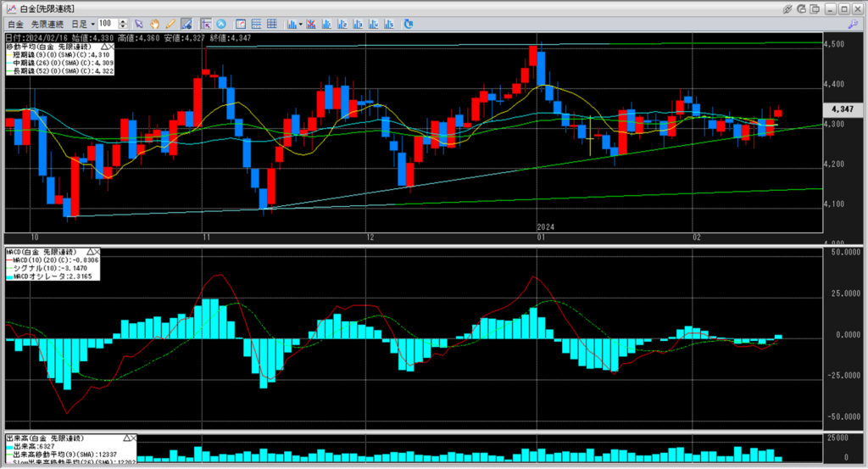Click the bar count field showing 100

[x=107, y=24]
